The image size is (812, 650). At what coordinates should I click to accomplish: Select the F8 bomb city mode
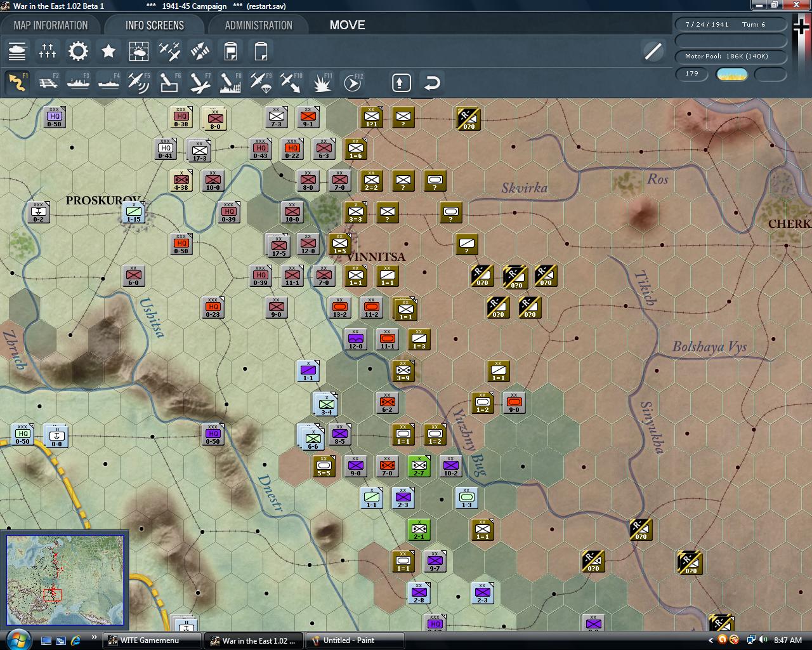coord(230,83)
